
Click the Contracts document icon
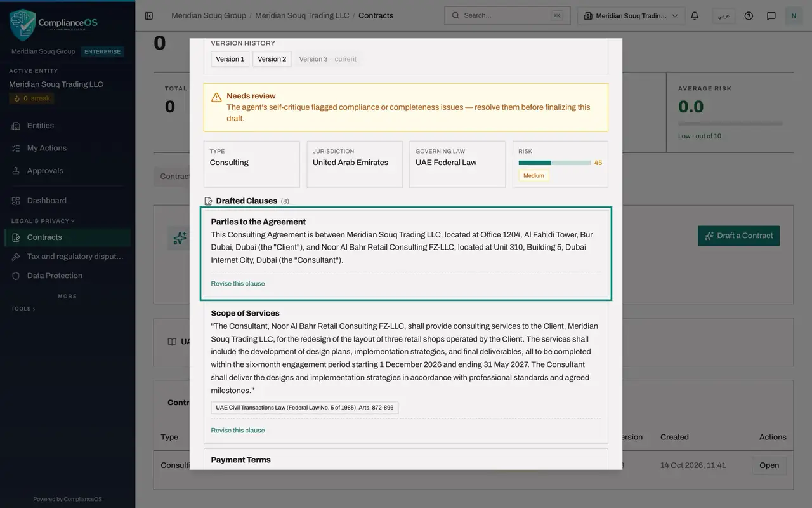pyautogui.click(x=16, y=237)
